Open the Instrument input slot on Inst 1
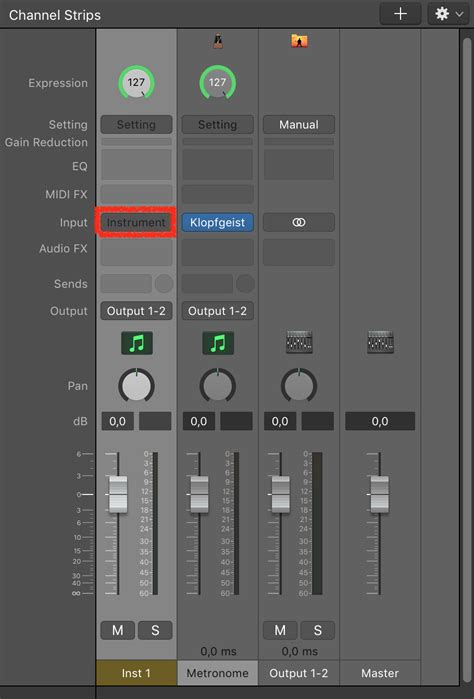This screenshot has width=474, height=699. [x=136, y=222]
